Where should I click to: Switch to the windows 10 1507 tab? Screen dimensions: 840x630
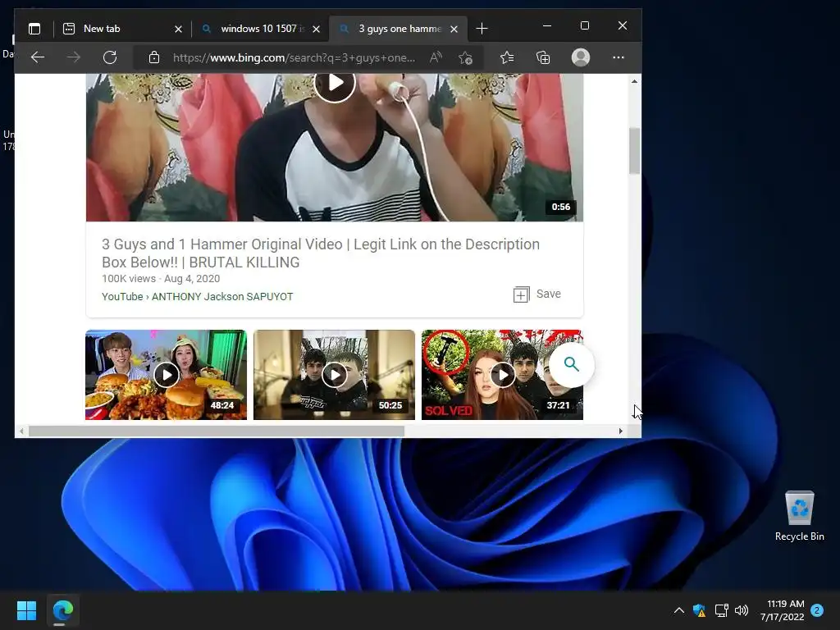tap(260, 29)
